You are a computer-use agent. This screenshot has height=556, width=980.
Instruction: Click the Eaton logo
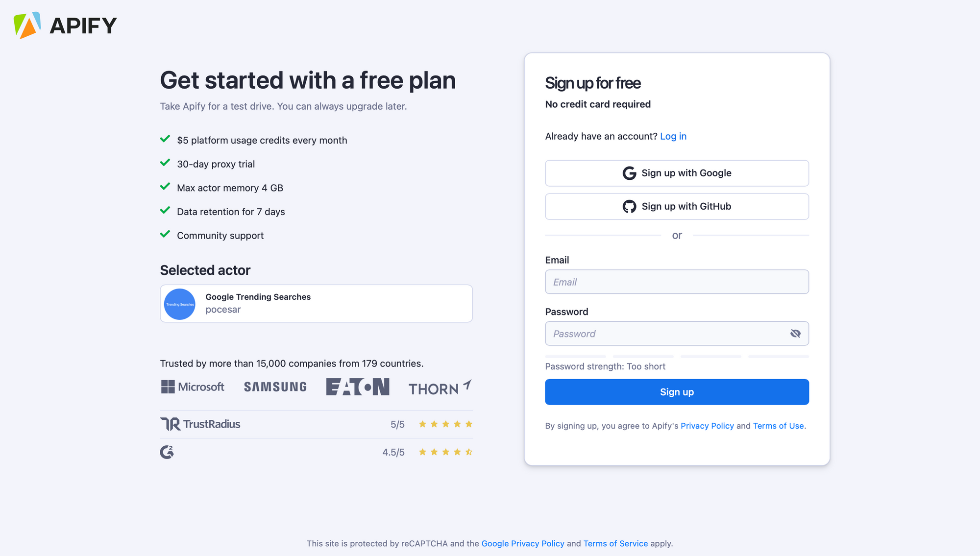(x=357, y=387)
